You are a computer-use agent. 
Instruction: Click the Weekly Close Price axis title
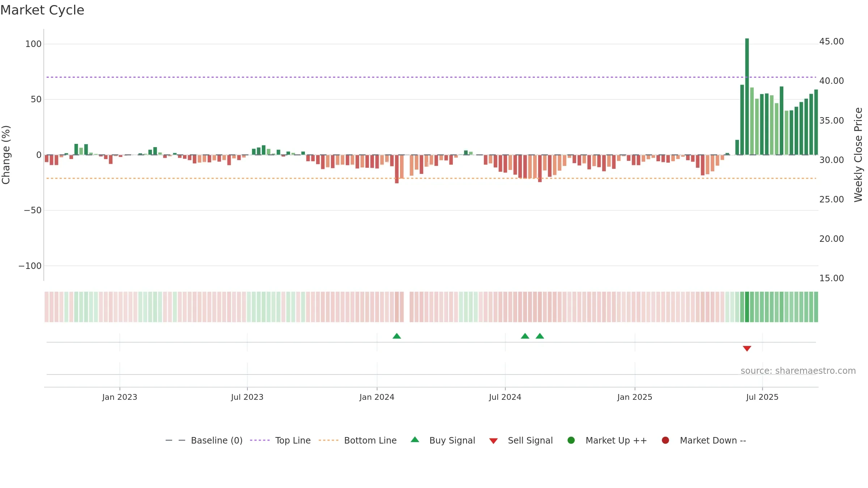coord(859,155)
